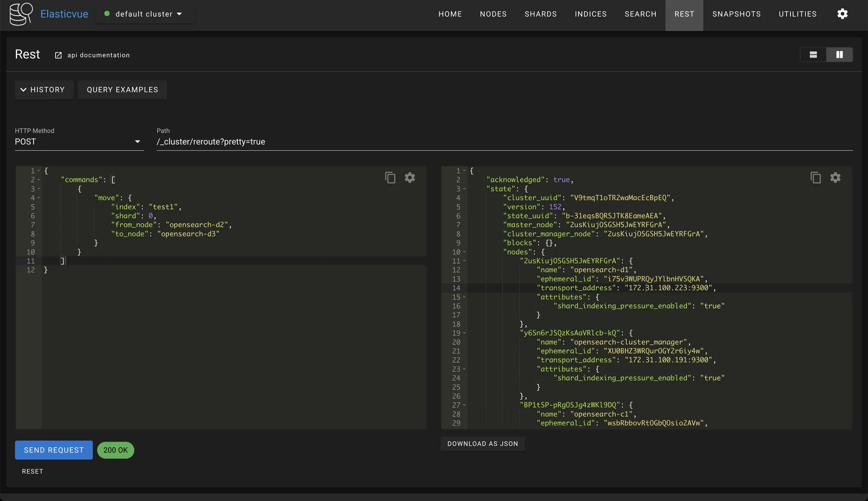Open the default cluster dropdown
868x501 pixels.
tap(144, 14)
